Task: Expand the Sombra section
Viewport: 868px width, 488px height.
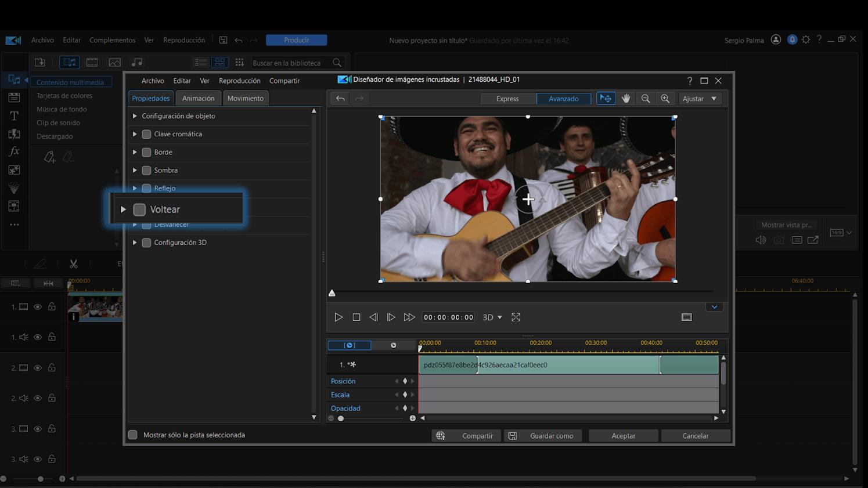Action: pyautogui.click(x=135, y=170)
